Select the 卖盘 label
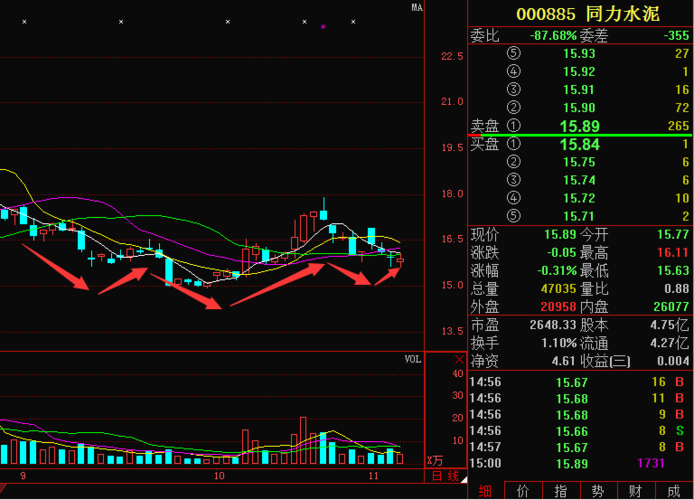Viewport: 694px width, 500px height. 485,126
